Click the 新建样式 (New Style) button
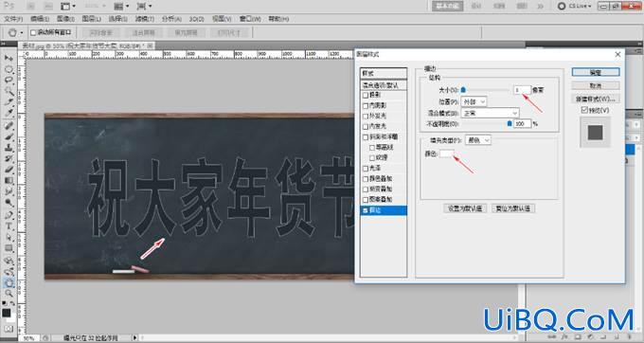The height and width of the screenshot is (343, 644). coord(596,99)
